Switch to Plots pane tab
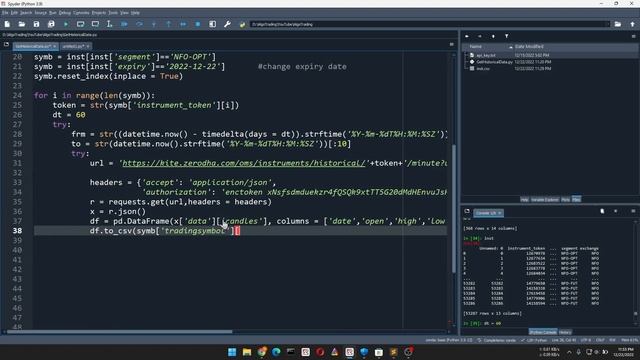The height and width of the screenshot is (360, 640). pos(565,200)
